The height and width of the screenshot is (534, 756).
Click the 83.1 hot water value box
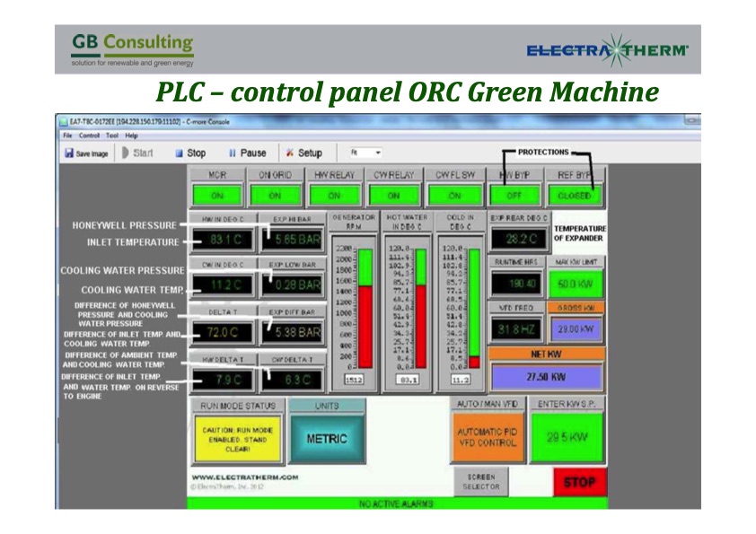click(409, 380)
